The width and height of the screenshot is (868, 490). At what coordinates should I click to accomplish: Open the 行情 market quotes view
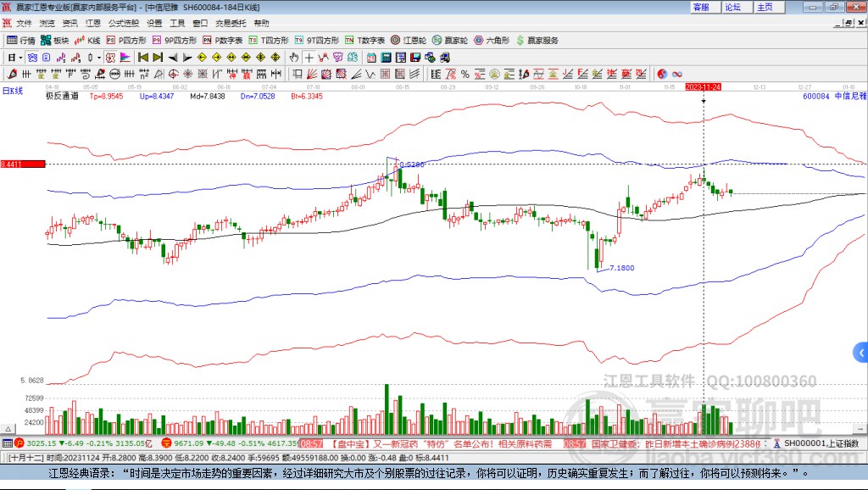[21, 40]
